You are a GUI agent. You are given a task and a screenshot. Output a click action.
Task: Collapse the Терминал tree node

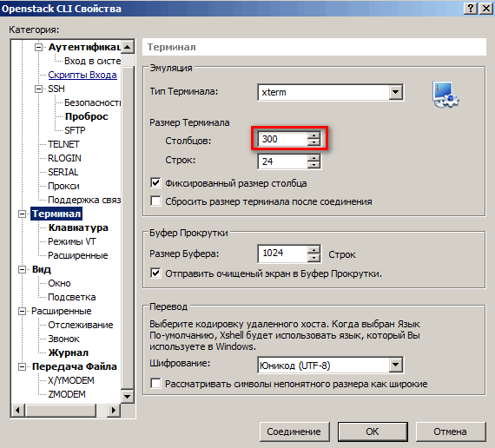(x=22, y=214)
